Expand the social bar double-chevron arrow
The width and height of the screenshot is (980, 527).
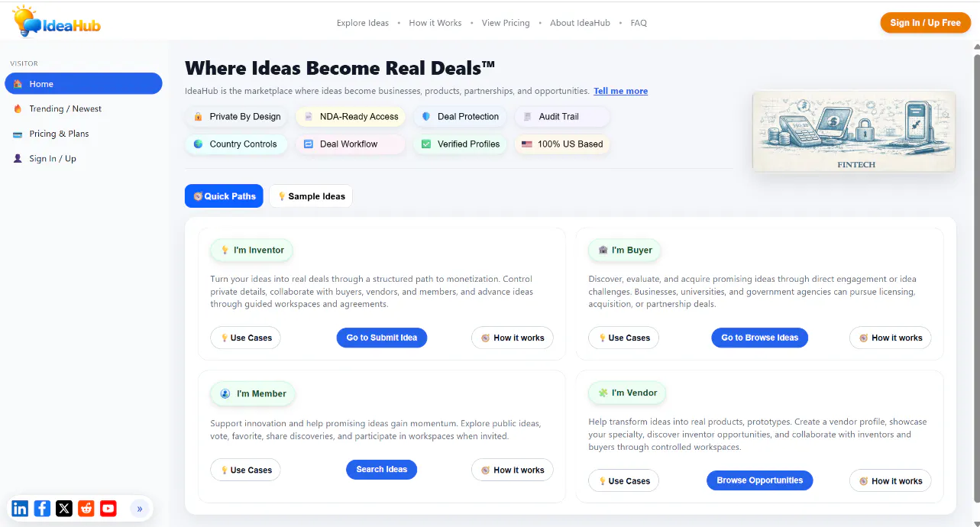tap(140, 508)
